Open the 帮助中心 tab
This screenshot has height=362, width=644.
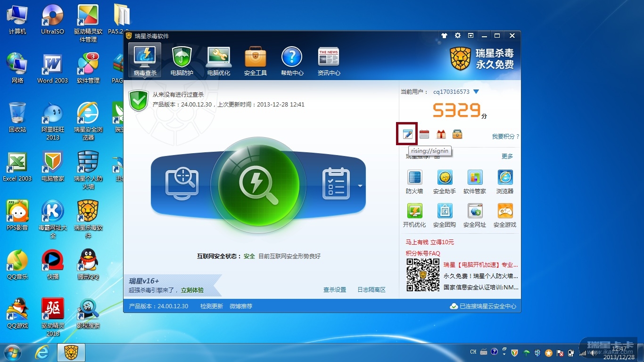coord(292,60)
